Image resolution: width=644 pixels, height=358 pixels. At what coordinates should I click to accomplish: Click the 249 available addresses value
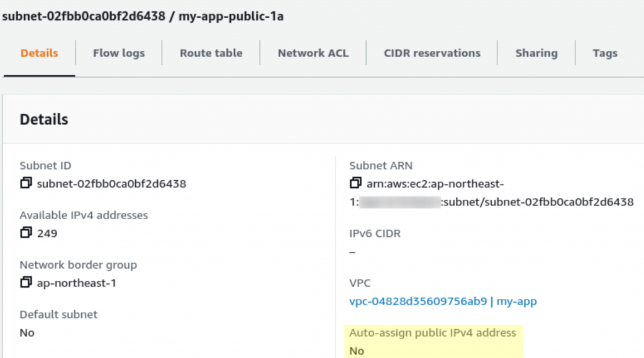(47, 234)
